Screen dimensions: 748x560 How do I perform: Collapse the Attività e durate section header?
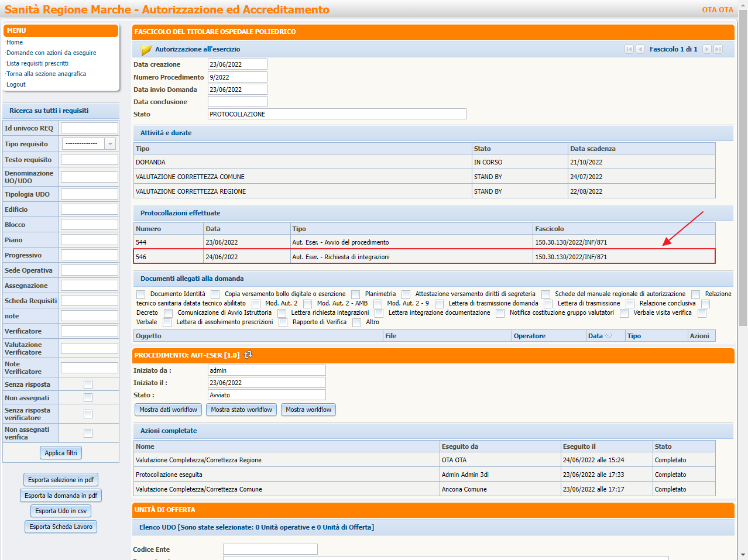(166, 133)
